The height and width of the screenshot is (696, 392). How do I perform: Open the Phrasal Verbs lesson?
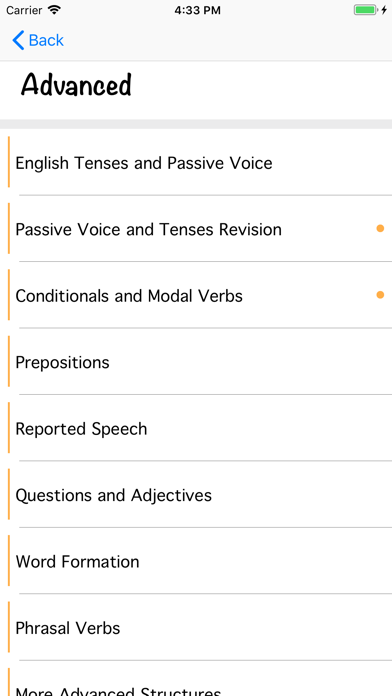196,628
